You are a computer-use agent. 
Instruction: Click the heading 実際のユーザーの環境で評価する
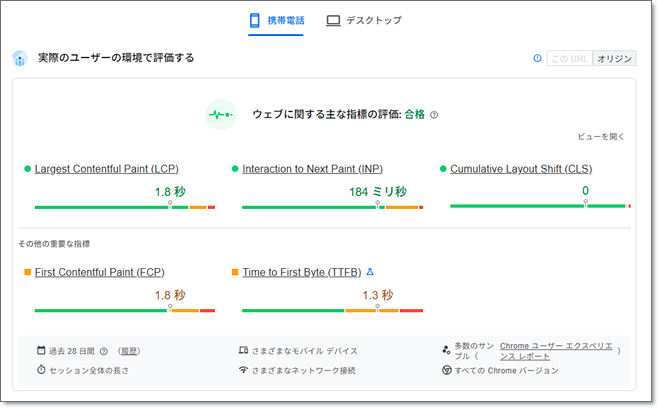point(116,58)
